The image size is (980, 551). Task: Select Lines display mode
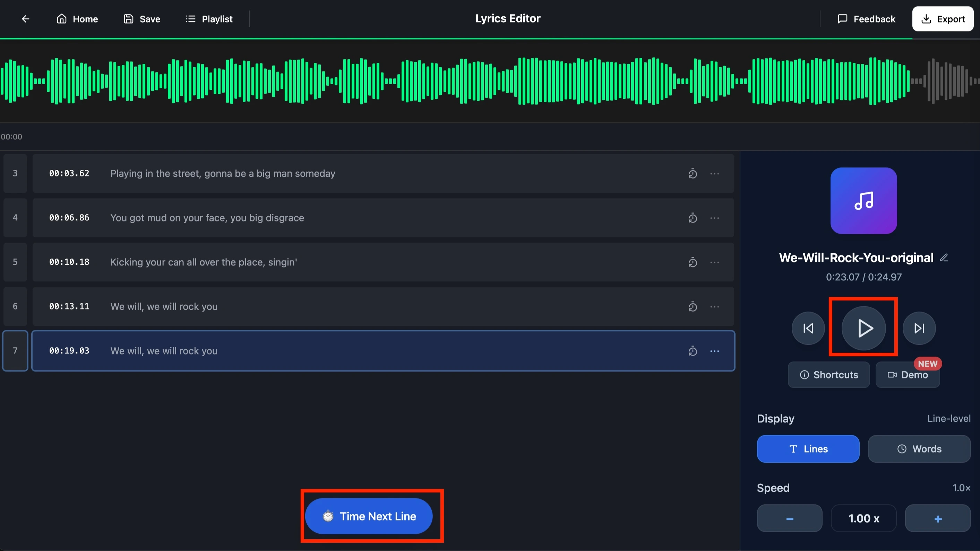[808, 449]
